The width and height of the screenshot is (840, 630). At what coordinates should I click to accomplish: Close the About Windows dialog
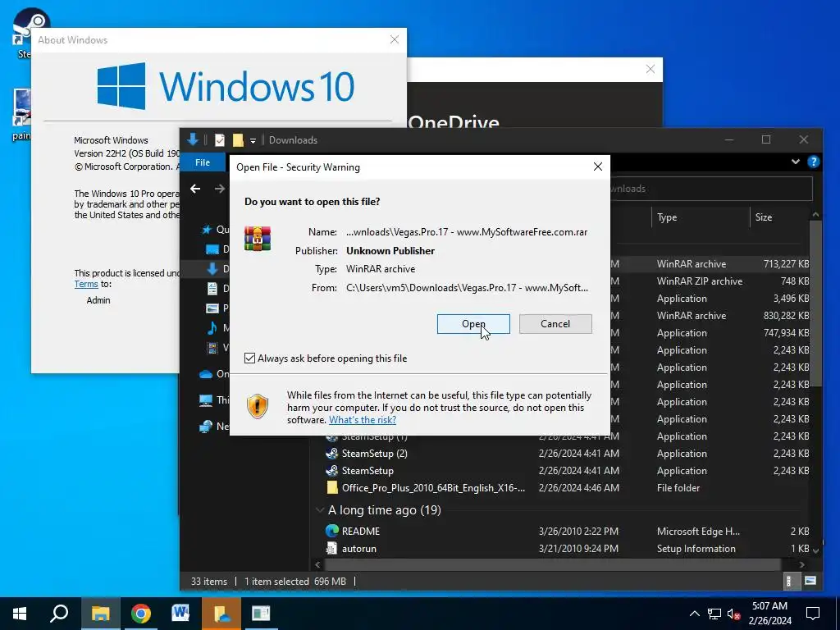point(395,39)
